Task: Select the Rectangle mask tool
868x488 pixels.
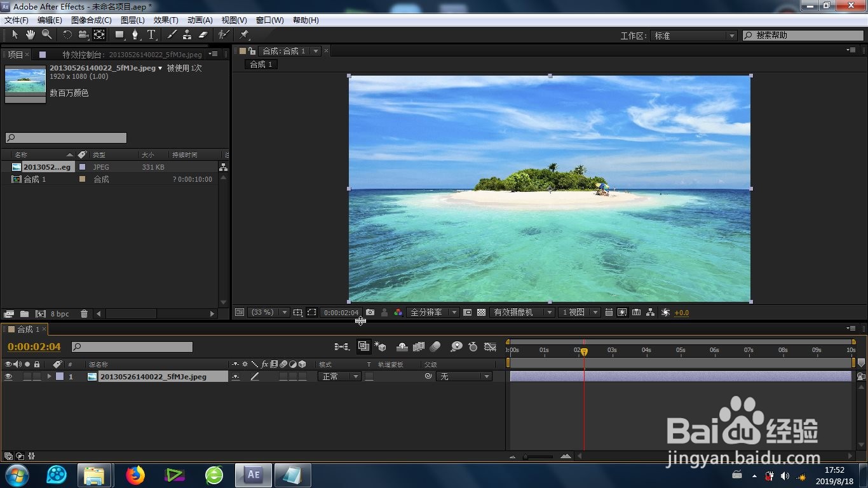Action: pyautogui.click(x=119, y=34)
